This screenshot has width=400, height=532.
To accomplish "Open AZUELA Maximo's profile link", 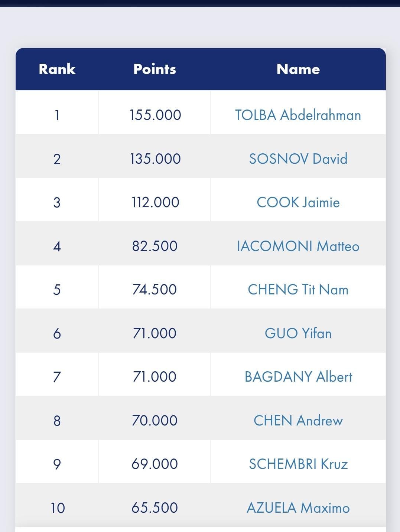I will point(298,508).
